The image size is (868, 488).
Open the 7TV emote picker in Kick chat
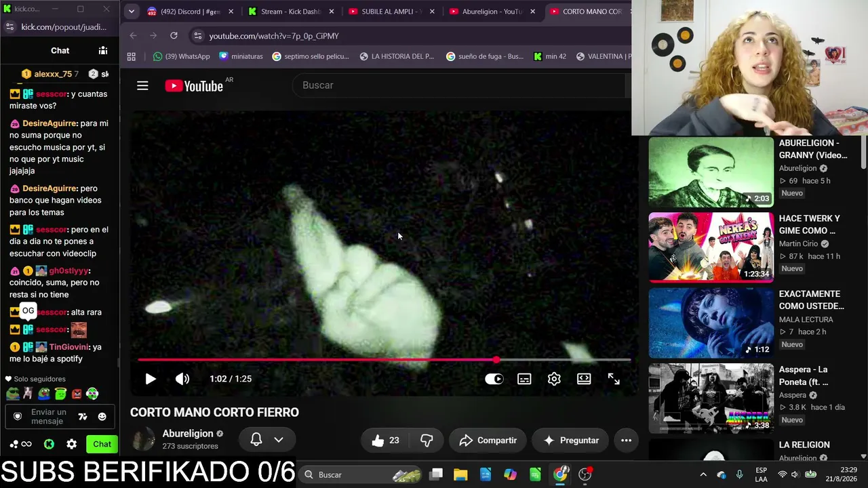click(x=83, y=416)
